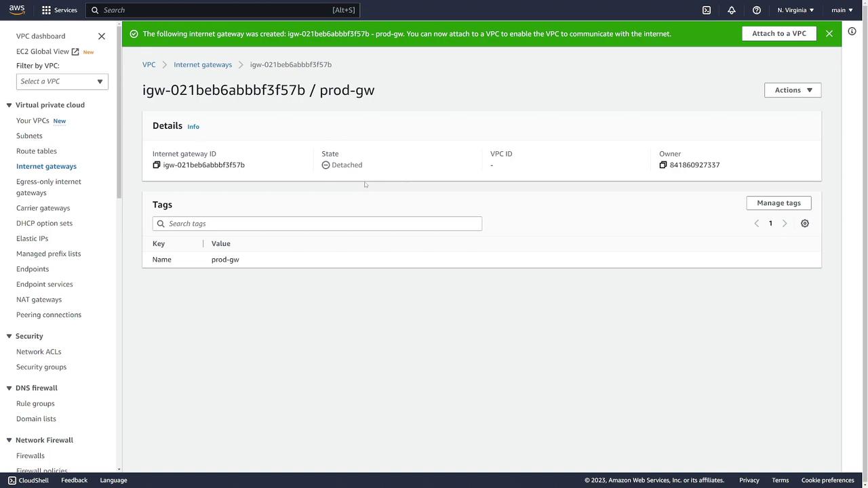Open the Select a VPC filter dropdown

click(62, 81)
